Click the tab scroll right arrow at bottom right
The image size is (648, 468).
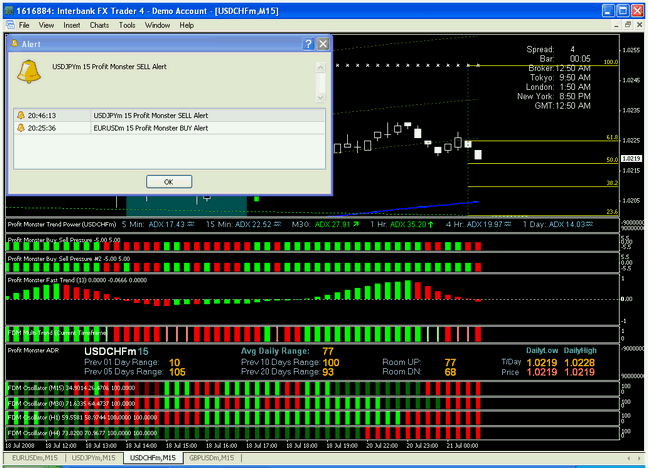click(x=641, y=458)
